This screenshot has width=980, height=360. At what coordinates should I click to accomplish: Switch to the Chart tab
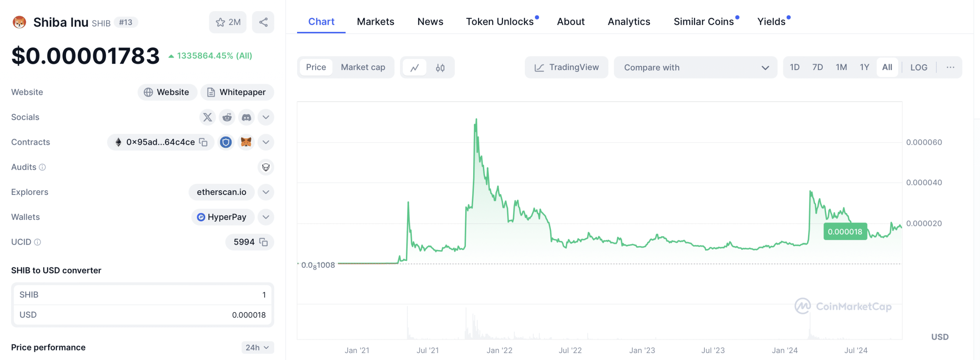pyautogui.click(x=321, y=22)
